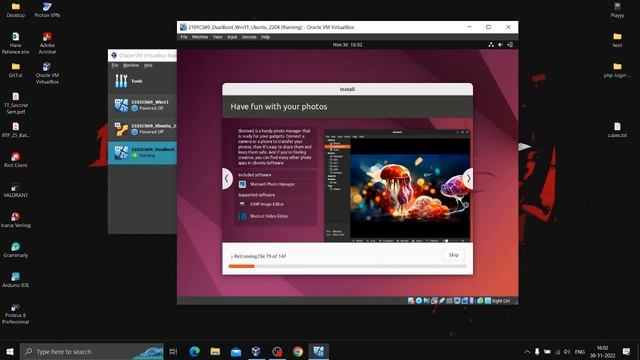Select the 2101CS69_Win11 virtual machine
Screen dimensions: 640x360
(x=142, y=105)
